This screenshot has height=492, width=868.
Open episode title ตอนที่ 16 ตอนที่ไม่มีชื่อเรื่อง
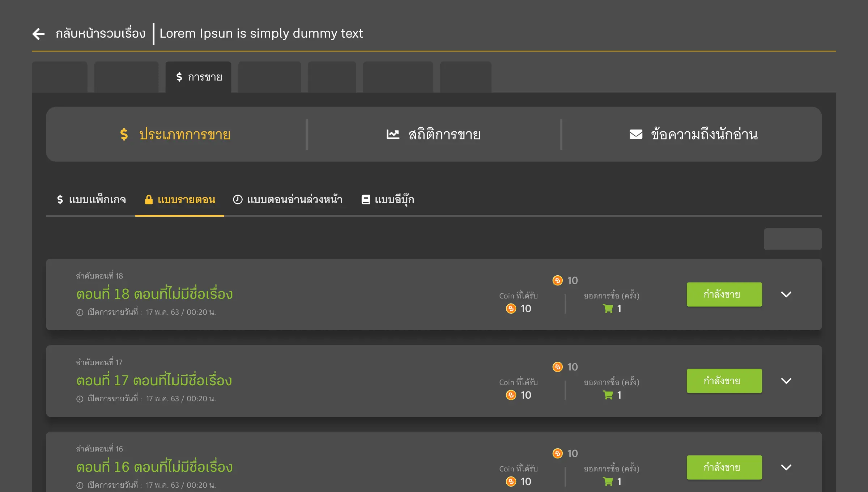pos(154,467)
